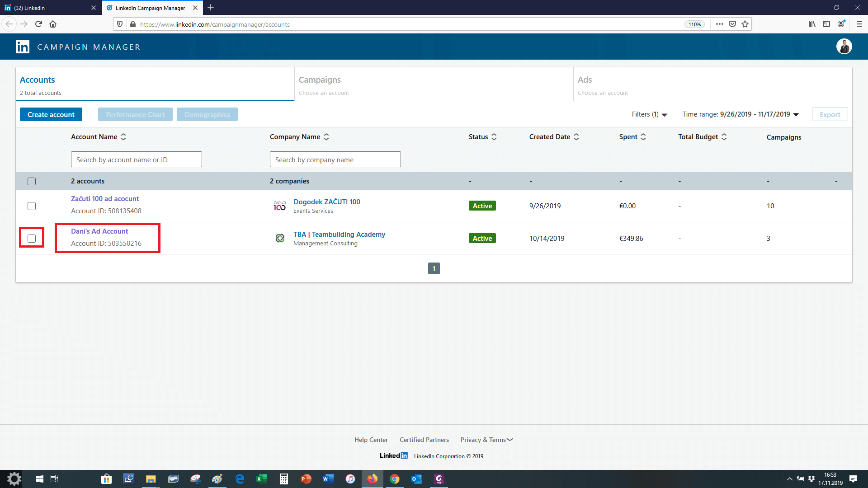The height and width of the screenshot is (488, 868).
Task: Click the Search by company name field
Action: (335, 160)
